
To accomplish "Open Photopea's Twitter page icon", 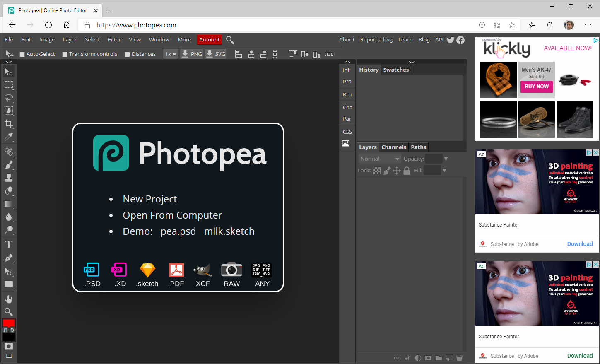I will pos(451,40).
